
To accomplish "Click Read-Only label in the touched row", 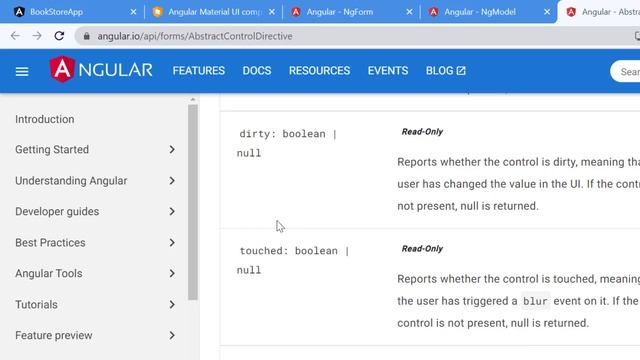I will (x=422, y=249).
